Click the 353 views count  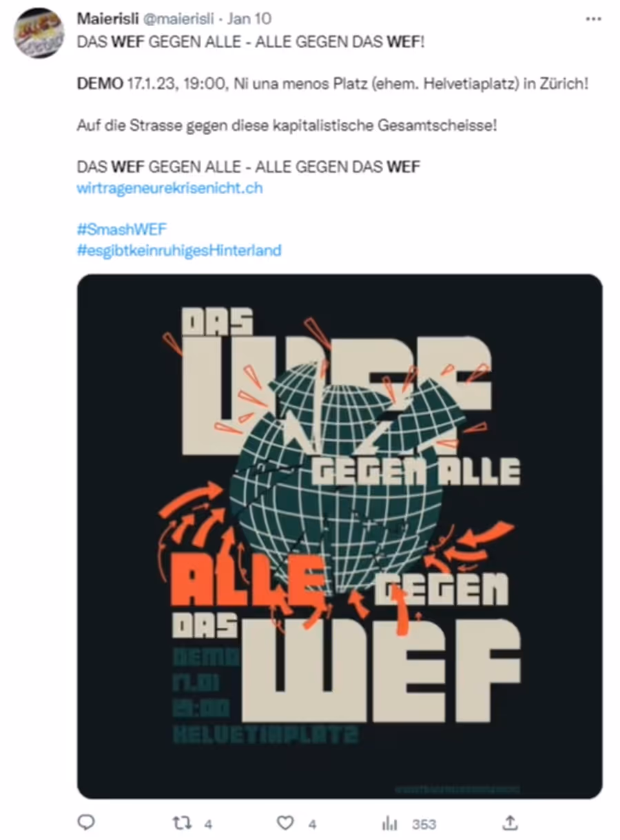click(x=424, y=824)
